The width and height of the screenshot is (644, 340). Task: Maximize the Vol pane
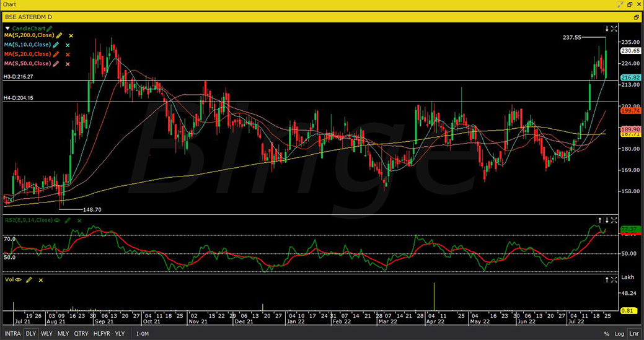coord(614,280)
